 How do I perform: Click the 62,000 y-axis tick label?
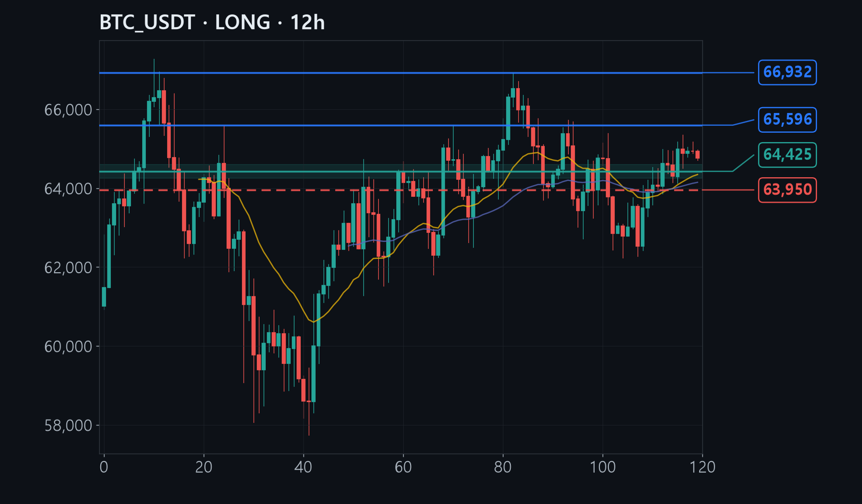(68, 267)
